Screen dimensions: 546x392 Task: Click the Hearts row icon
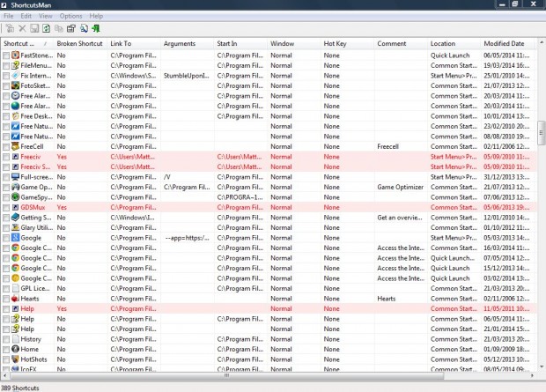pyautogui.click(x=15, y=299)
